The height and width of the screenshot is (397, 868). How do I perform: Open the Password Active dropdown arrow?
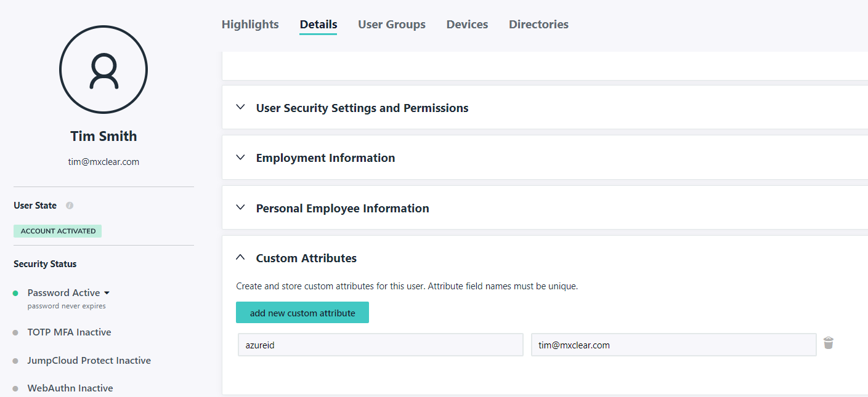107,293
